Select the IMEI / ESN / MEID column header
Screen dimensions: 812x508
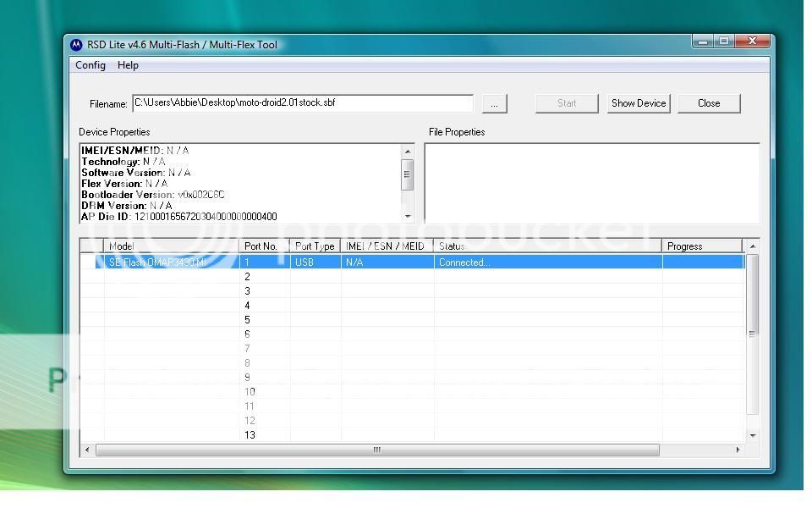[387, 246]
